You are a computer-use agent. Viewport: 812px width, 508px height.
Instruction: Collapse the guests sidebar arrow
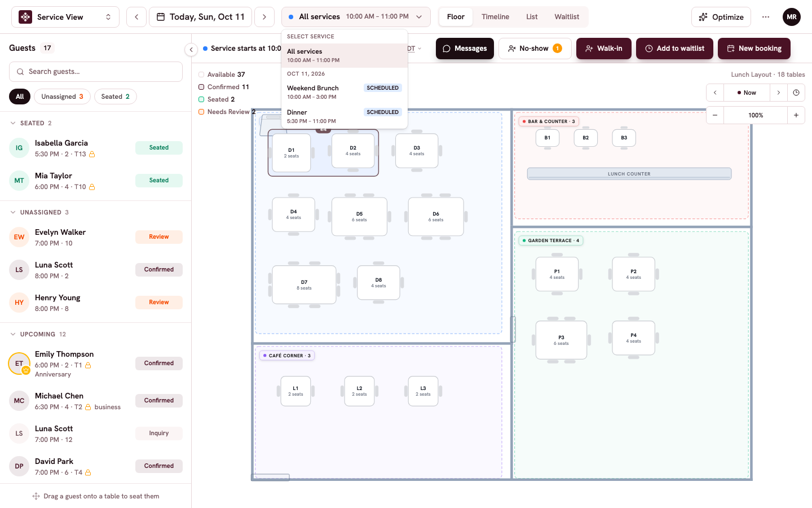[x=191, y=50]
